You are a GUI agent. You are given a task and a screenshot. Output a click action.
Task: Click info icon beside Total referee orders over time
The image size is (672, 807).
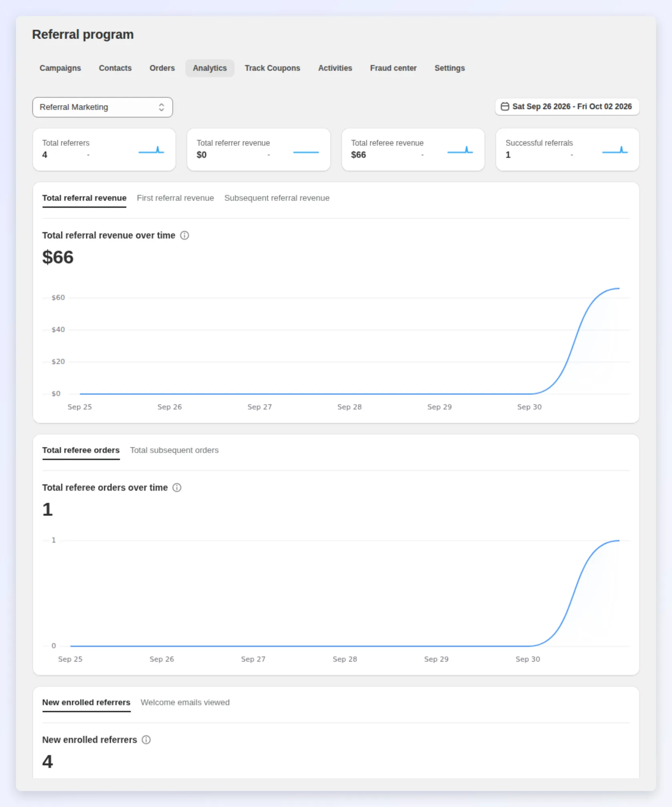[x=177, y=488]
